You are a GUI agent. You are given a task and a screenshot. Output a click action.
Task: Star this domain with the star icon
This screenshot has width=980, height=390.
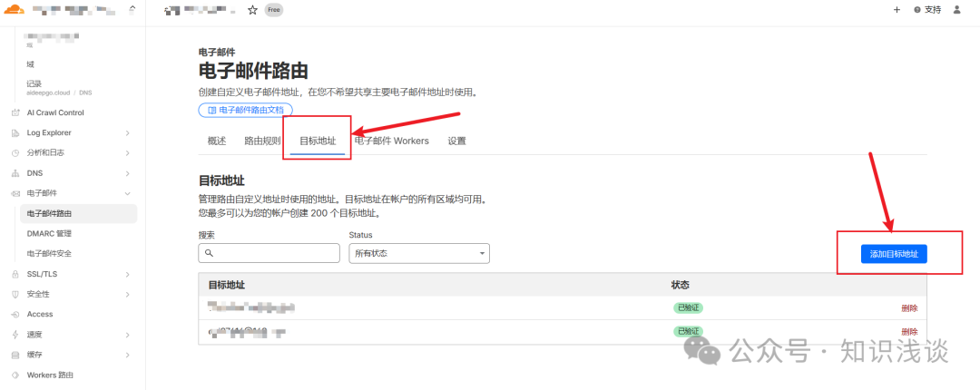tap(252, 10)
